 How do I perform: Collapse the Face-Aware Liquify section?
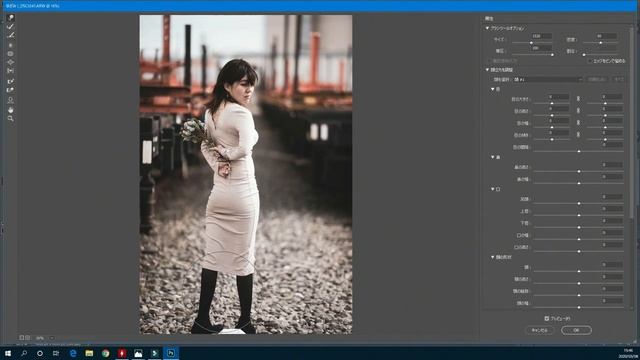487,70
